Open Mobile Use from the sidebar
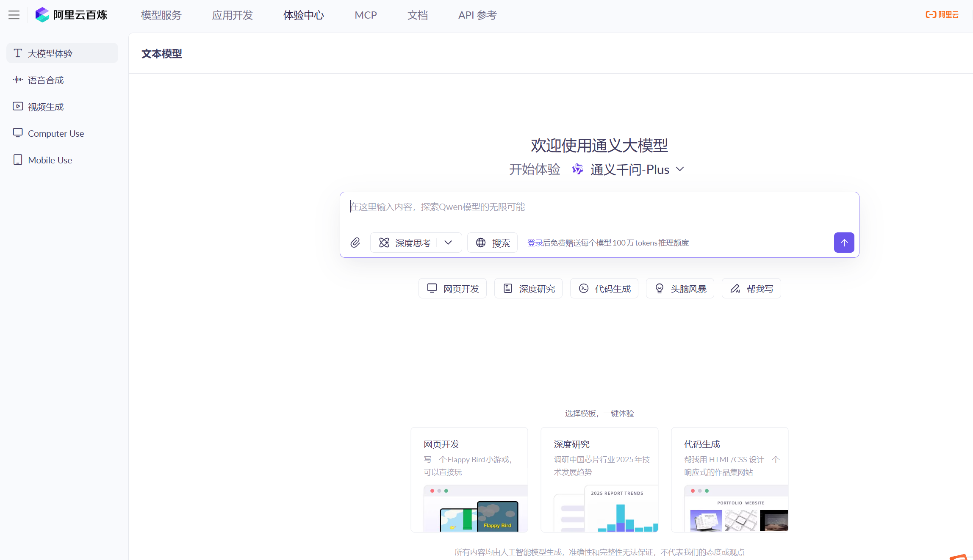Image resolution: width=973 pixels, height=560 pixels. coord(50,160)
